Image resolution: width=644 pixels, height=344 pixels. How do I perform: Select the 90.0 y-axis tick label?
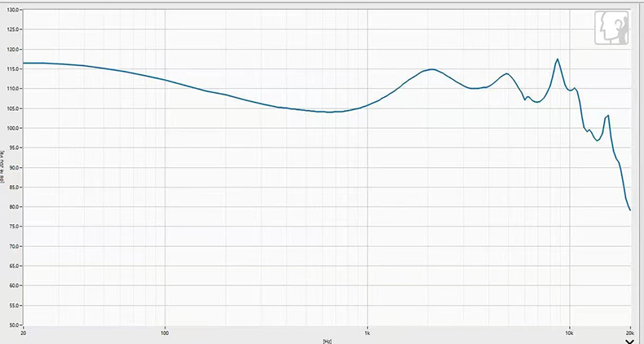coord(14,167)
